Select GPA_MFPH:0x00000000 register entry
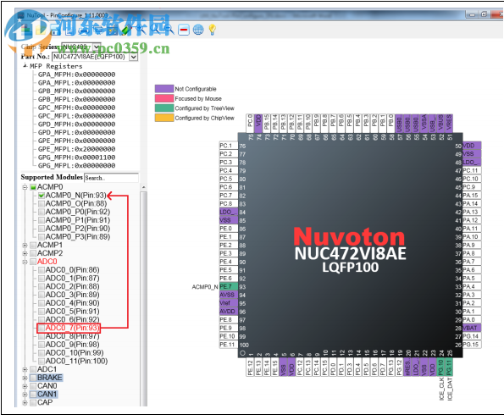Image resolution: width=504 pixels, height=420 pixels. 76,75
